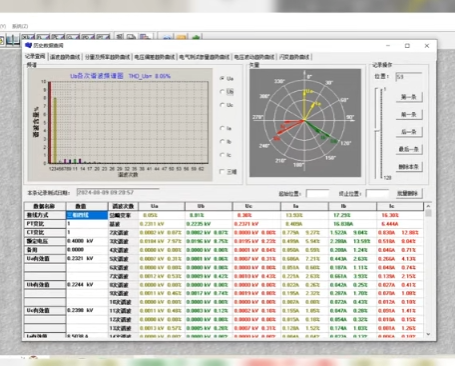Switch to the 电压偏差趋势曲线 tab

pyautogui.click(x=155, y=57)
